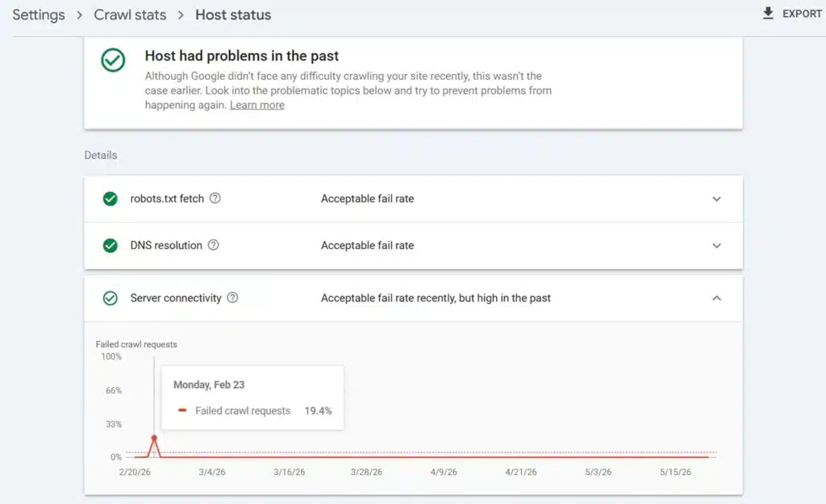
Task: Click the robots.txt fetch label
Action: pos(167,198)
